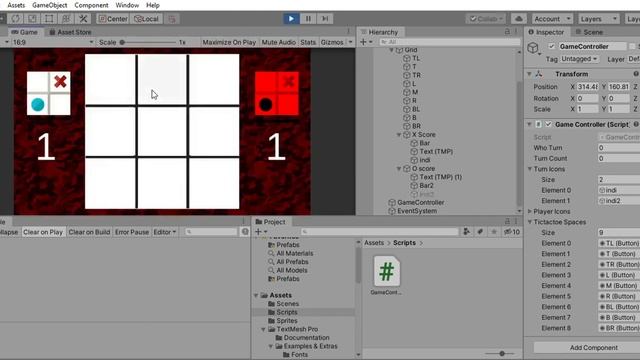Toggle Error Pause in the Console
The image size is (640, 360).
click(132, 232)
